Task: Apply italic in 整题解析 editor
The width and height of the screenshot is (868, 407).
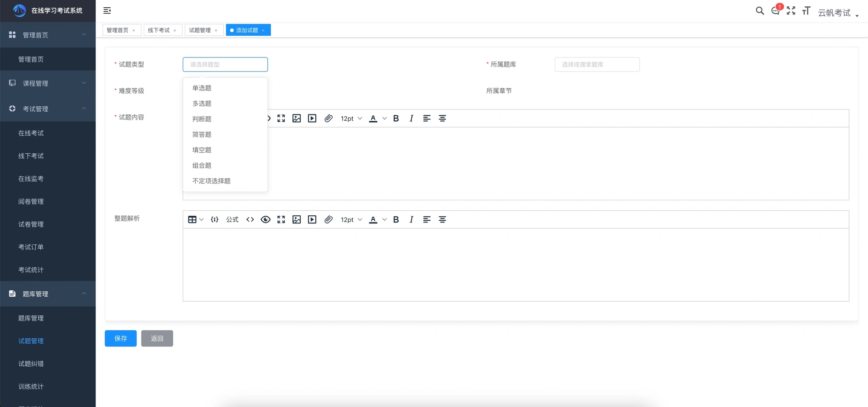Action: click(x=411, y=219)
